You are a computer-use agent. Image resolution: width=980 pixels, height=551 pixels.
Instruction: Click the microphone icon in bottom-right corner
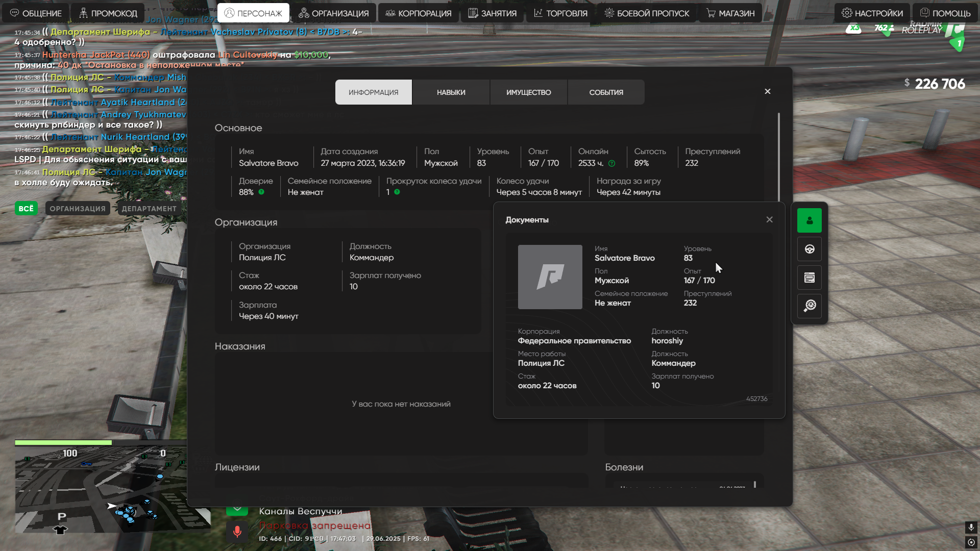coord(971,527)
